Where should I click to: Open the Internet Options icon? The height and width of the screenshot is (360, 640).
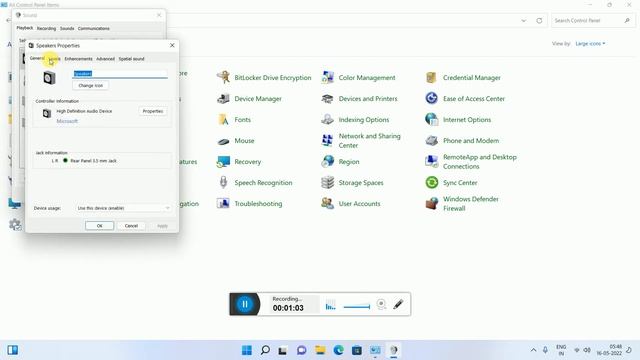[x=431, y=120]
